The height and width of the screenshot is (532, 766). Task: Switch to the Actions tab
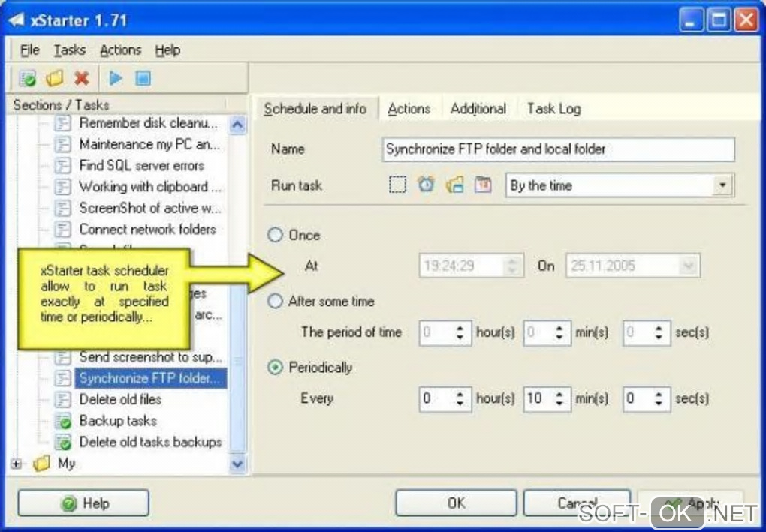coord(409,109)
